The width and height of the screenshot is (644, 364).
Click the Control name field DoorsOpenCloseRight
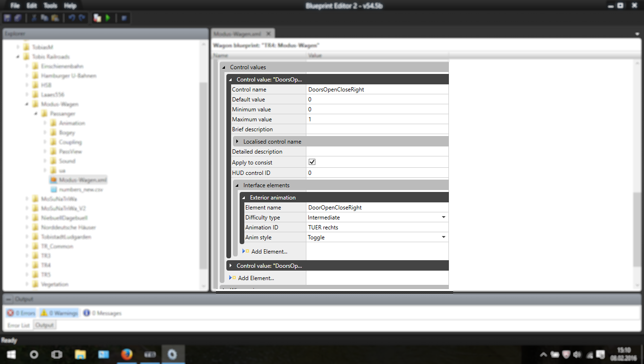pyautogui.click(x=377, y=89)
